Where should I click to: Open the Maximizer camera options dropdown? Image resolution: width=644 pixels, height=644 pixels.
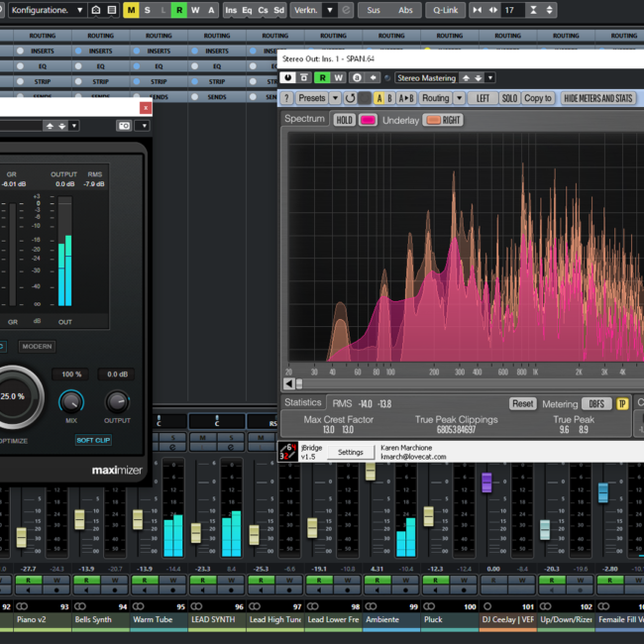click(145, 126)
